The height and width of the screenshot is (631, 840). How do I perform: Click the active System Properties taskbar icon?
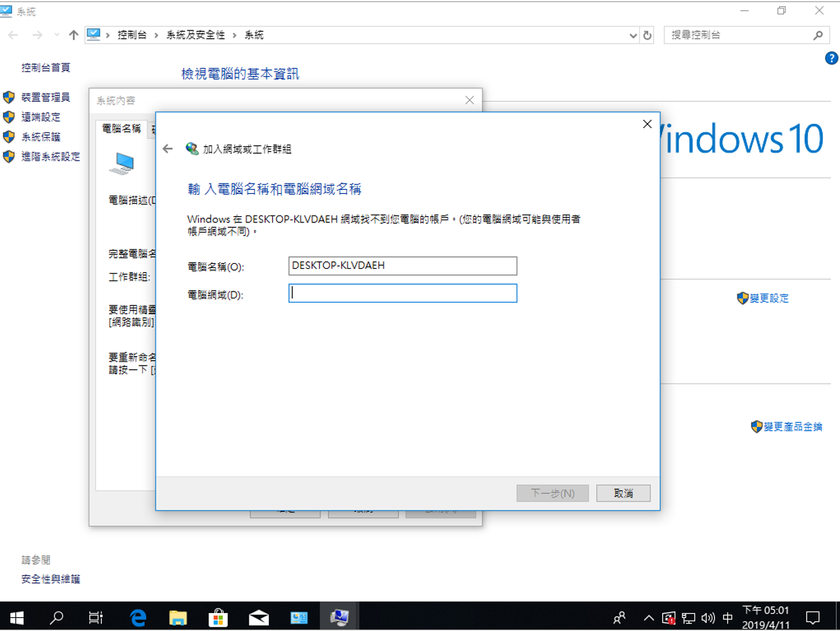coord(339,616)
